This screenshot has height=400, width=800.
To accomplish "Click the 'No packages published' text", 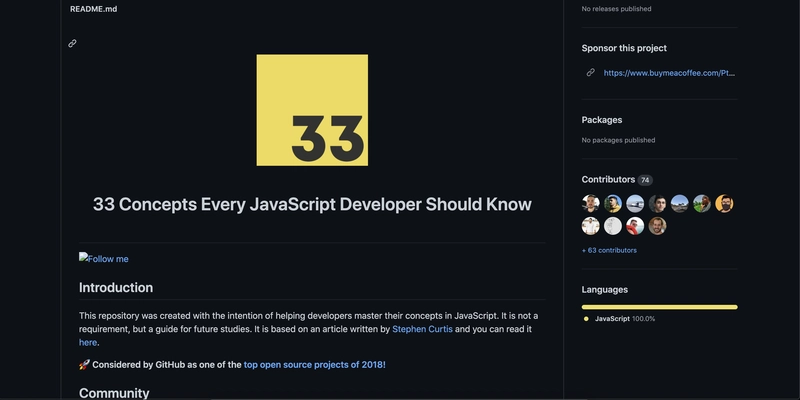I will pos(618,140).
